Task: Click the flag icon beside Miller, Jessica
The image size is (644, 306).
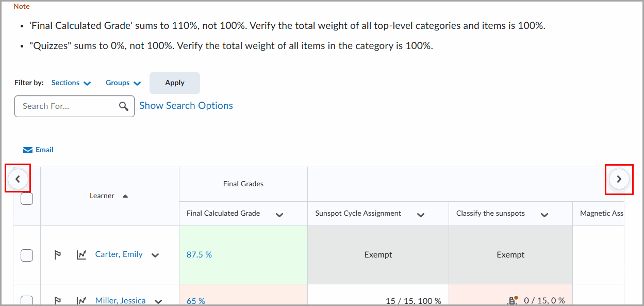Action: (57, 300)
